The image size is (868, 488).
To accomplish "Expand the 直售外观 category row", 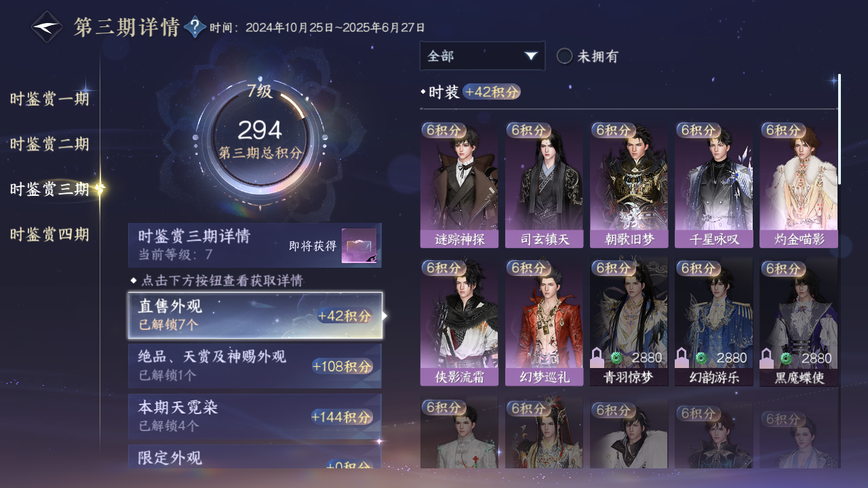I will (255, 316).
